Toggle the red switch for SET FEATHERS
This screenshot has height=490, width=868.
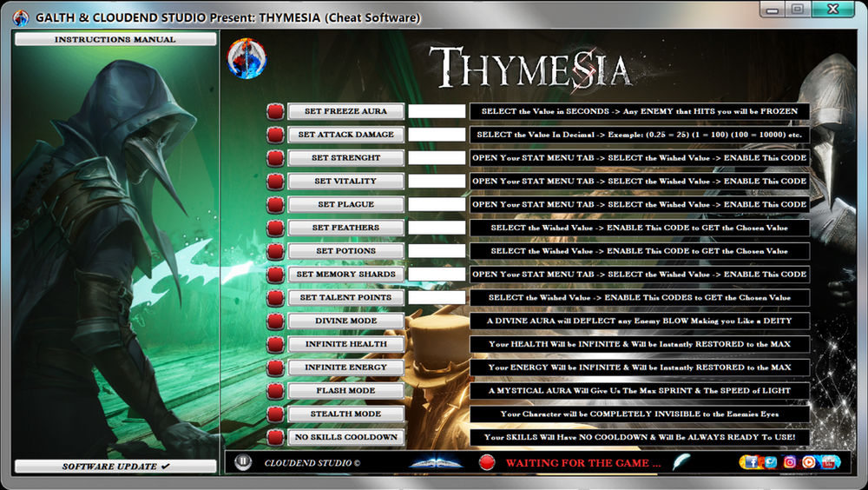point(275,228)
